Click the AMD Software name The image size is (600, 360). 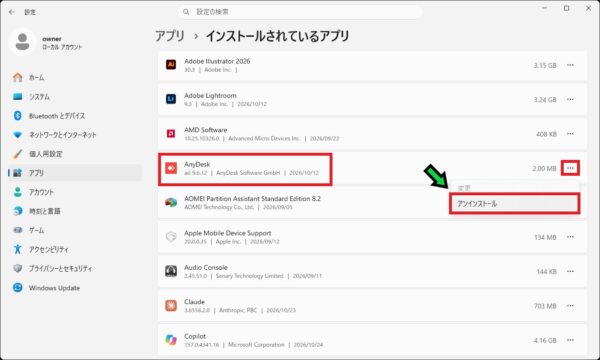(205, 130)
